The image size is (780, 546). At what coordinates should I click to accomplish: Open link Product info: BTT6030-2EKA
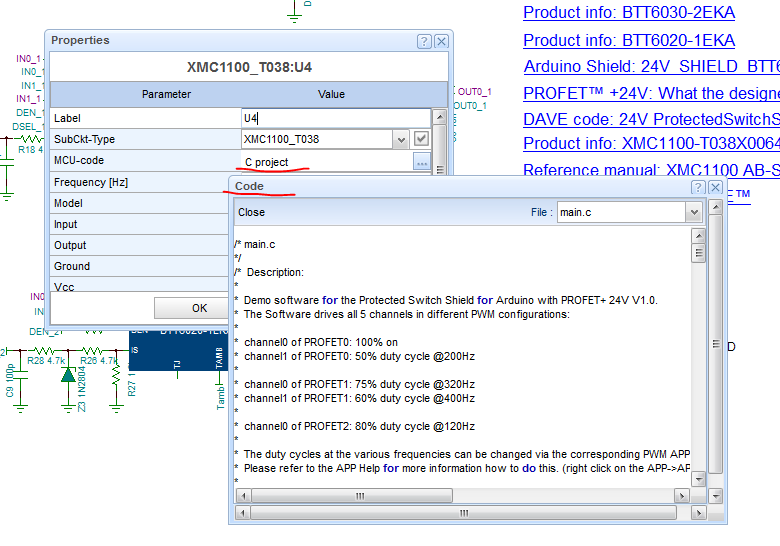629,12
